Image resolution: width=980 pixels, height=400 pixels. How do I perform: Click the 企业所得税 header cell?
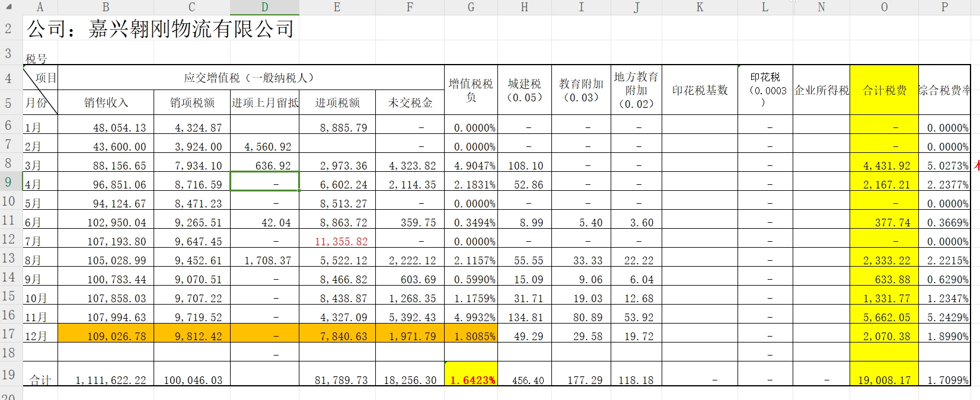822,90
